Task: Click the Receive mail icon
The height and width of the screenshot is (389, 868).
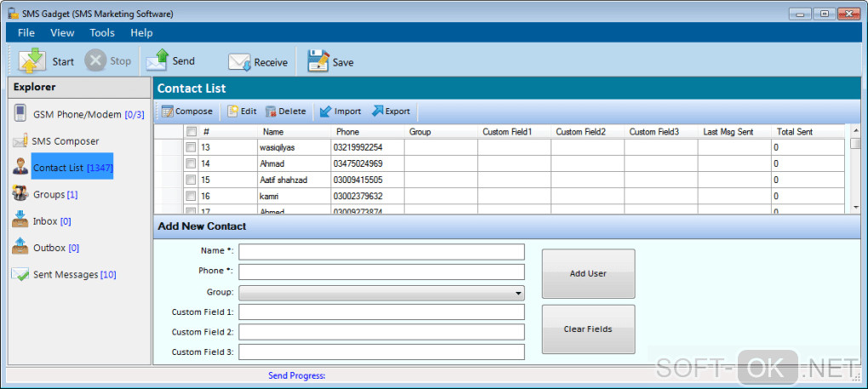Action: (239, 61)
